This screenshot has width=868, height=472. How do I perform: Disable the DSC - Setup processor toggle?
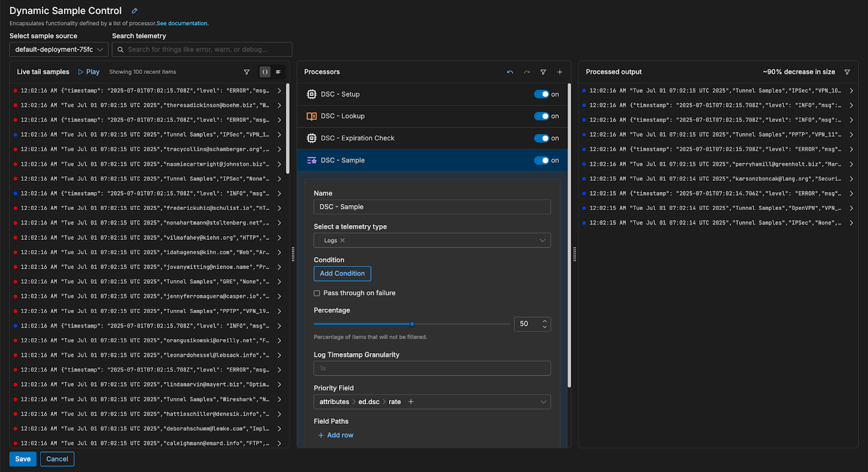541,94
